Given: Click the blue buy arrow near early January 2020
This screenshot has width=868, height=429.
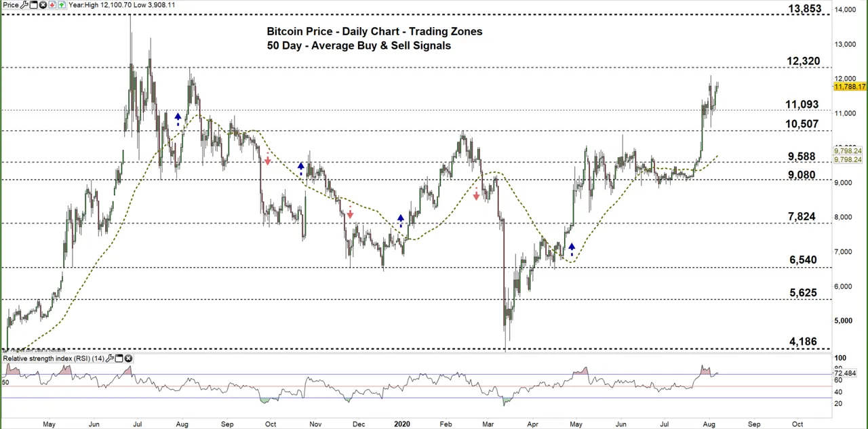Looking at the screenshot, I should coord(401,220).
